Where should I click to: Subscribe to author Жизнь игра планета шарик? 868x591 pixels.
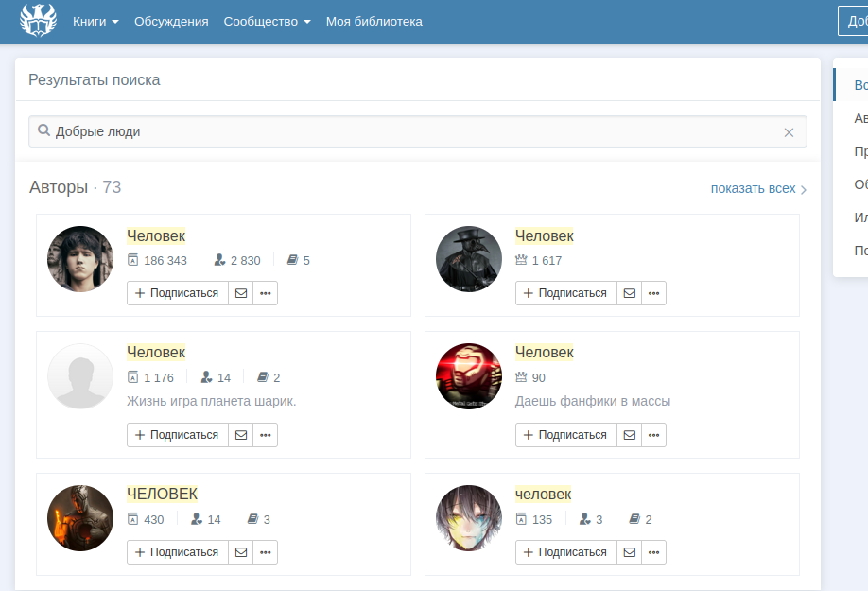pyautogui.click(x=178, y=435)
